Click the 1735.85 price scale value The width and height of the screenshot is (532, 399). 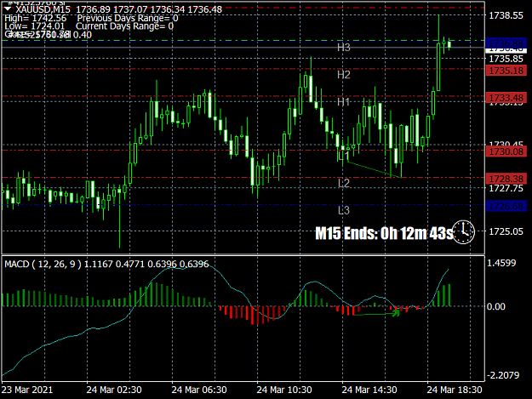tap(506, 59)
